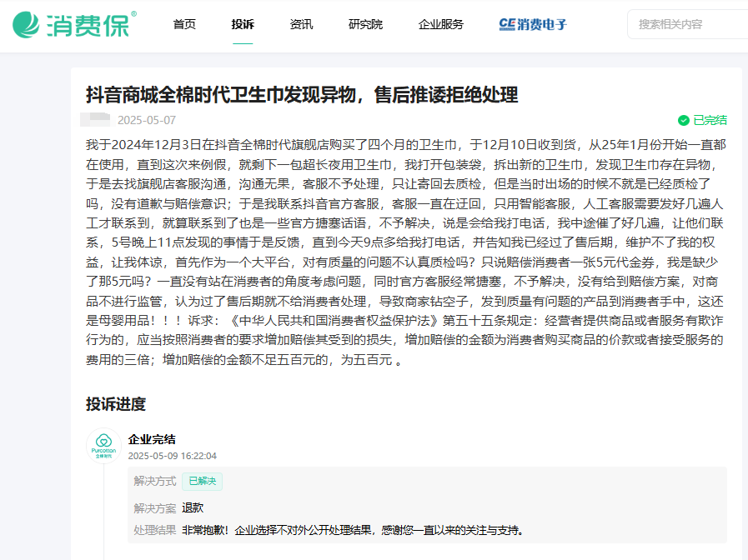Click the 退款 solution text
The width and height of the screenshot is (748, 560).
pyautogui.click(x=193, y=508)
